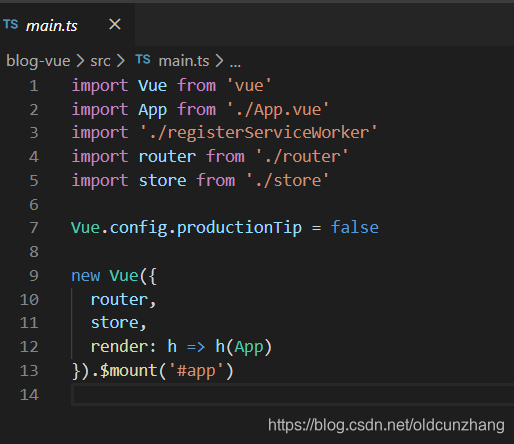Click './registerServiceWorker' import string

[x=259, y=133]
